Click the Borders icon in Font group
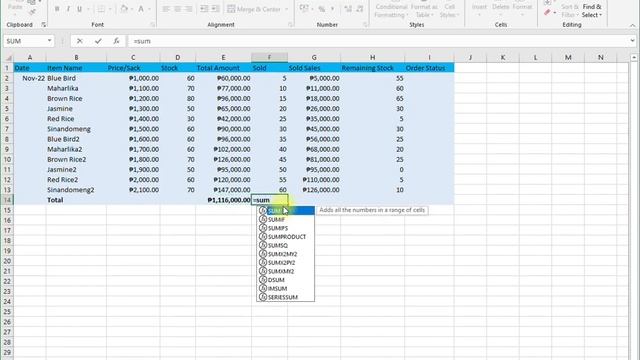The height and width of the screenshot is (360, 640). (x=101, y=9)
